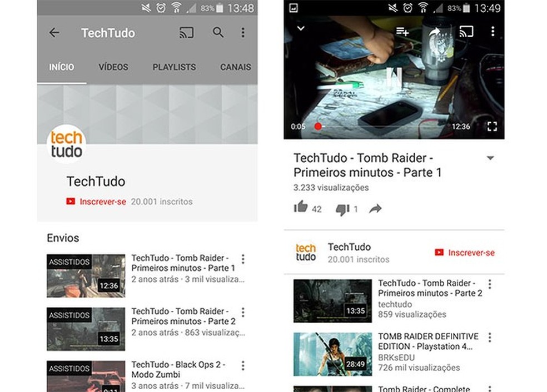
Task: Open Tomb Raider - Complete video title
Action: 424,389
